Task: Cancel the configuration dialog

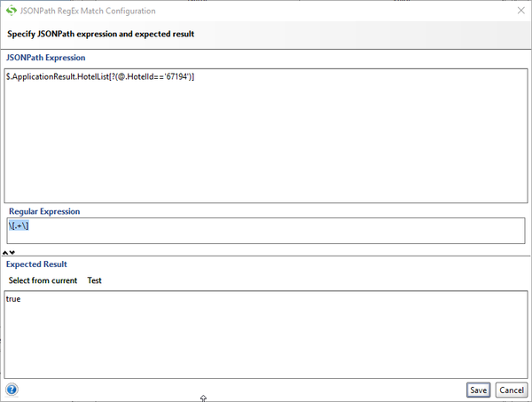Action: (511, 390)
